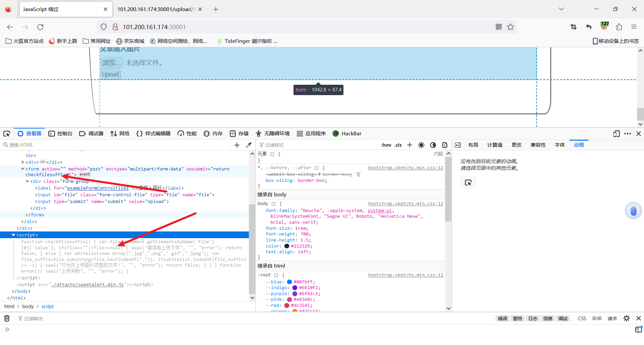
Task: Toggle :hov pseudo-class panel
Action: [x=386, y=145]
